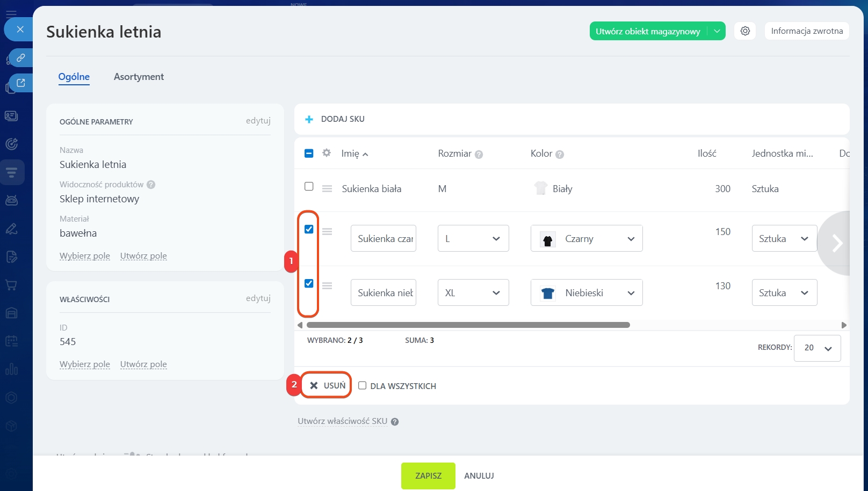
Task: Click the Kolor help question mark icon
Action: coord(559,155)
